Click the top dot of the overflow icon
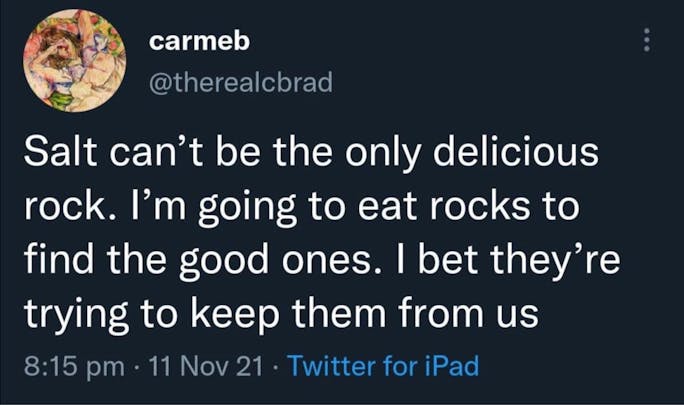684x405 pixels. point(646,30)
